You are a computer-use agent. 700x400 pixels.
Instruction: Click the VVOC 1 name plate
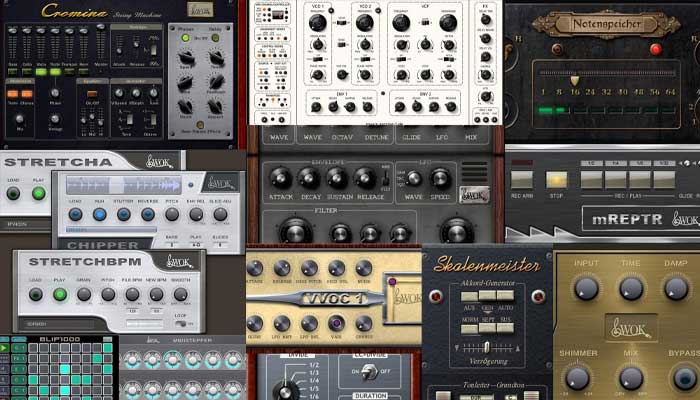[x=336, y=299]
